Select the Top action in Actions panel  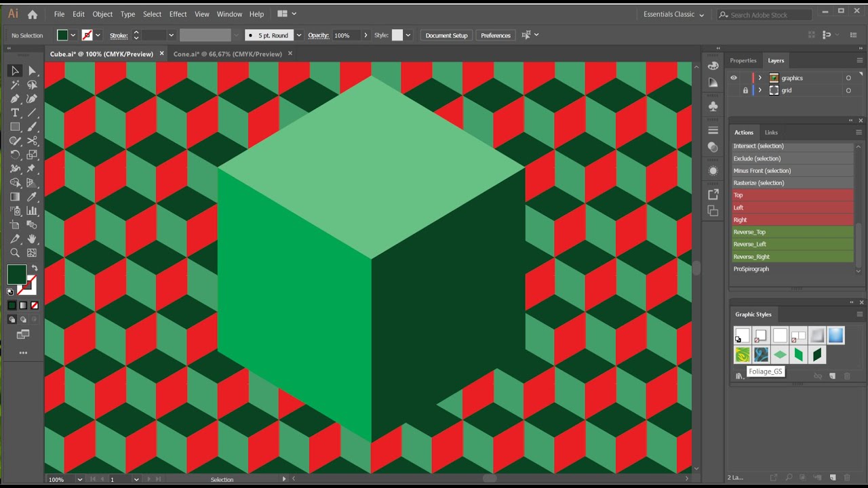pos(792,195)
